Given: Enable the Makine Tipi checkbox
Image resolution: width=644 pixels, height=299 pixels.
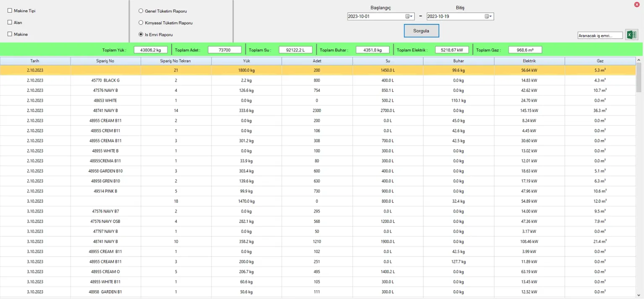Looking at the screenshot, I should coord(10,11).
